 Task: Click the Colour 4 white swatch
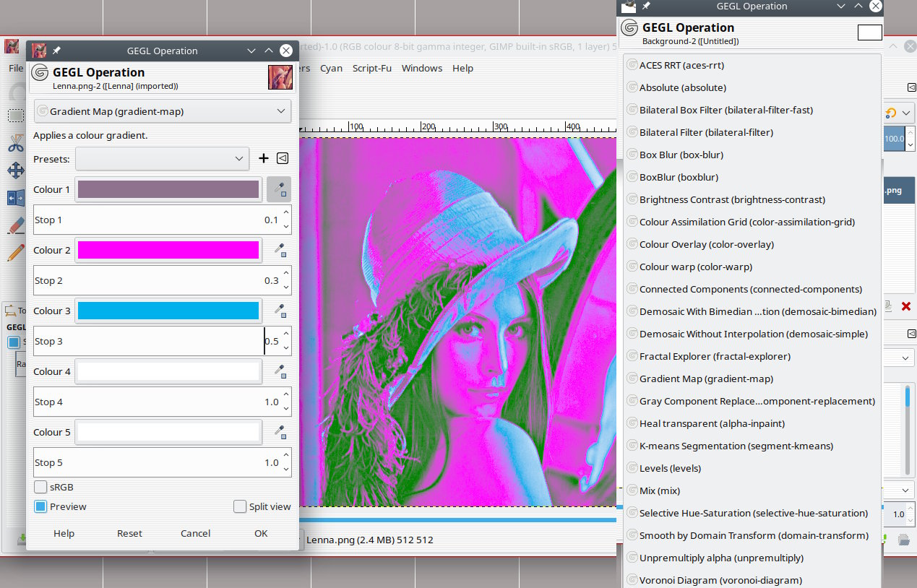168,371
